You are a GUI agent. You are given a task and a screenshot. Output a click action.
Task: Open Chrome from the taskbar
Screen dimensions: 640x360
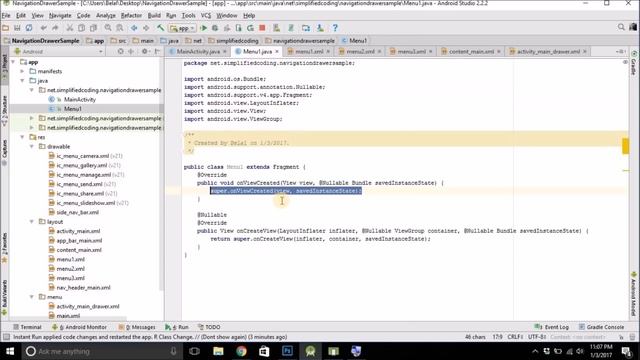241,351
